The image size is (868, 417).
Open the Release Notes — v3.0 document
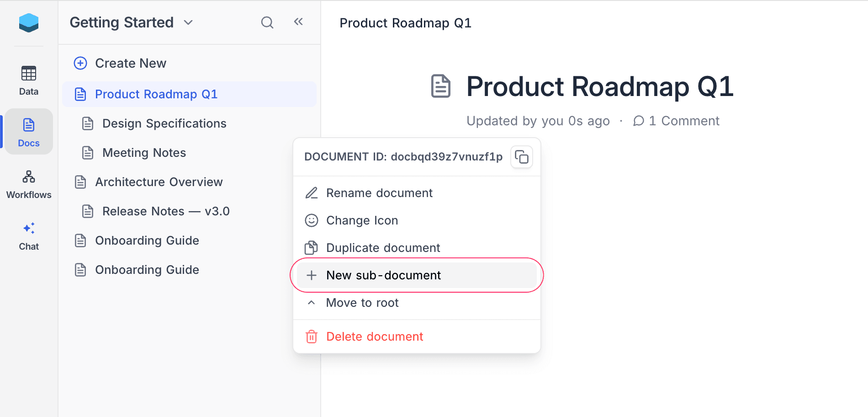(x=166, y=211)
